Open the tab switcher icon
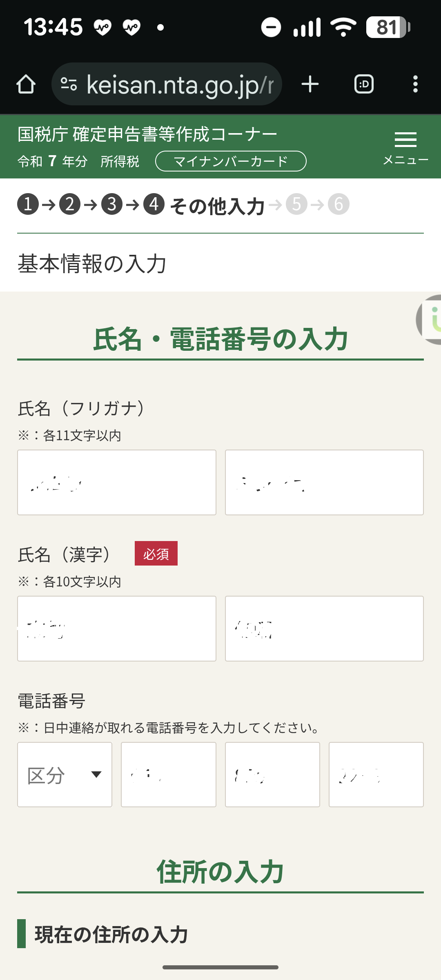Image resolution: width=441 pixels, height=980 pixels. pyautogui.click(x=364, y=84)
